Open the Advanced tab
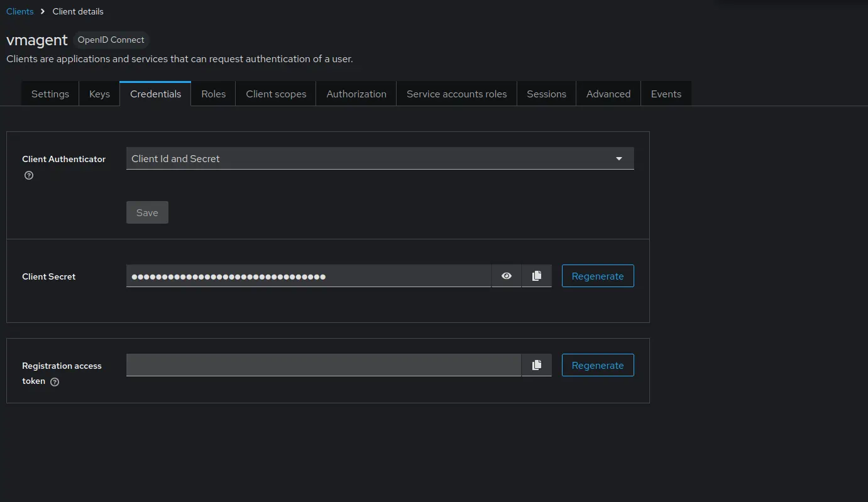Image resolution: width=868 pixels, height=502 pixels. [608, 94]
